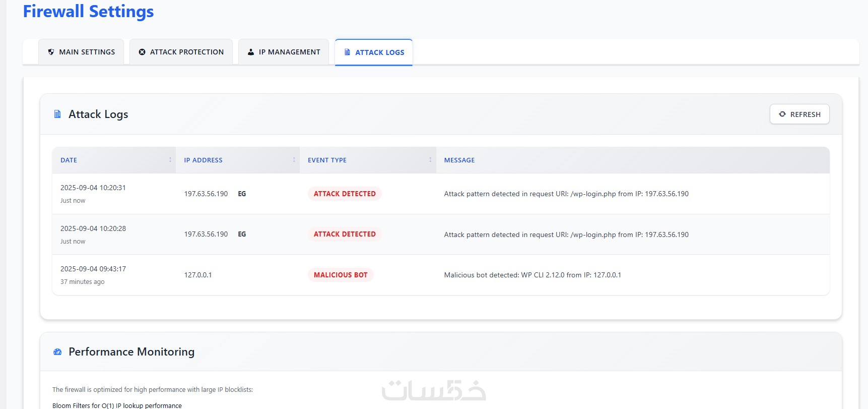Click the Performance Monitoring heading

coord(131,352)
